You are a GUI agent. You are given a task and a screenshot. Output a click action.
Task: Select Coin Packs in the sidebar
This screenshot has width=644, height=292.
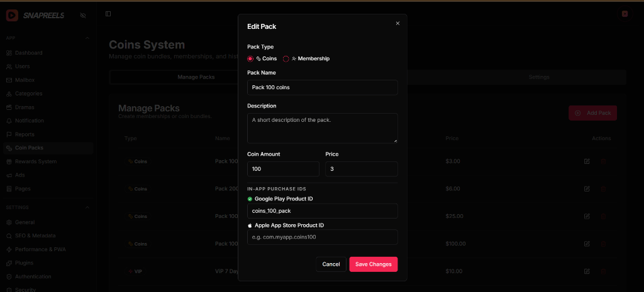point(48,148)
